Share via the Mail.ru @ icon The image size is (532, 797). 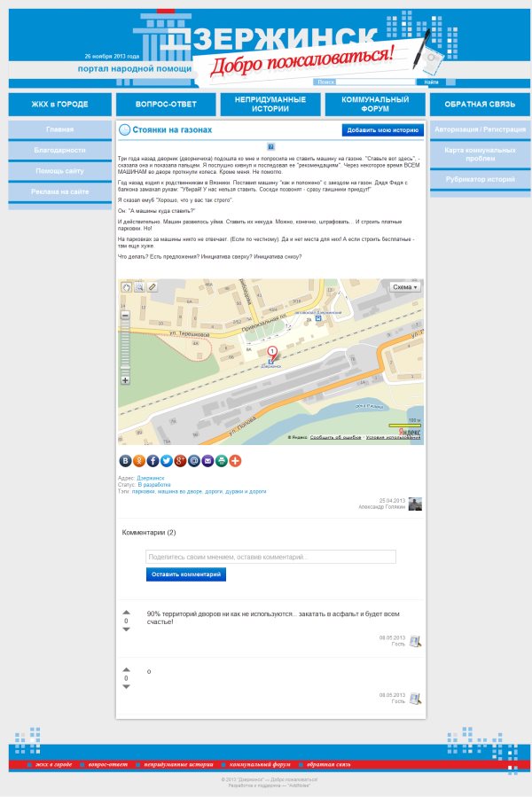(194, 461)
